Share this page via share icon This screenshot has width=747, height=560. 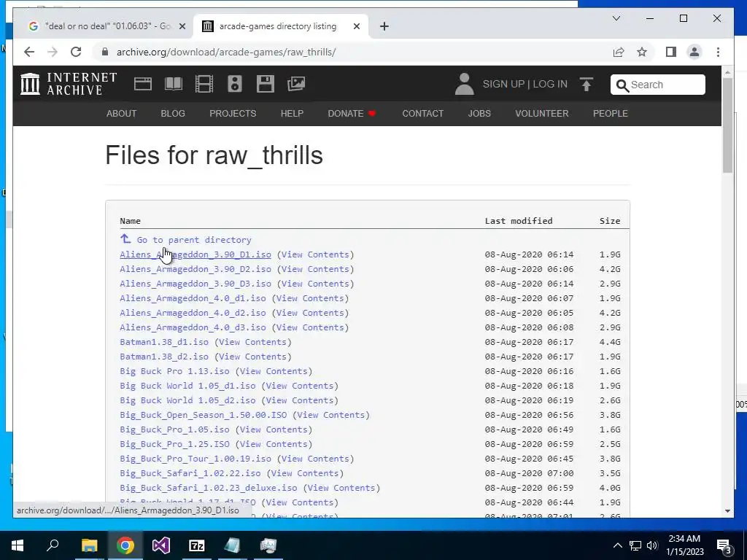click(x=619, y=52)
